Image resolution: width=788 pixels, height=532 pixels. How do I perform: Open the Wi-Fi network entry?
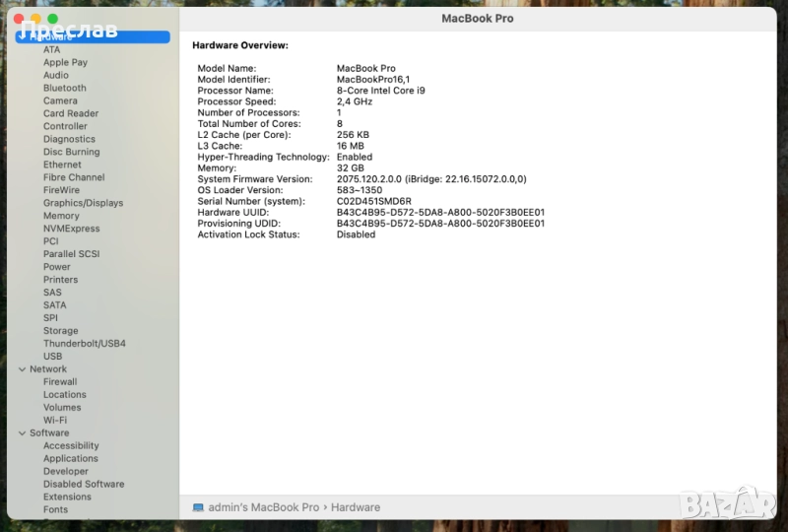[x=55, y=421]
